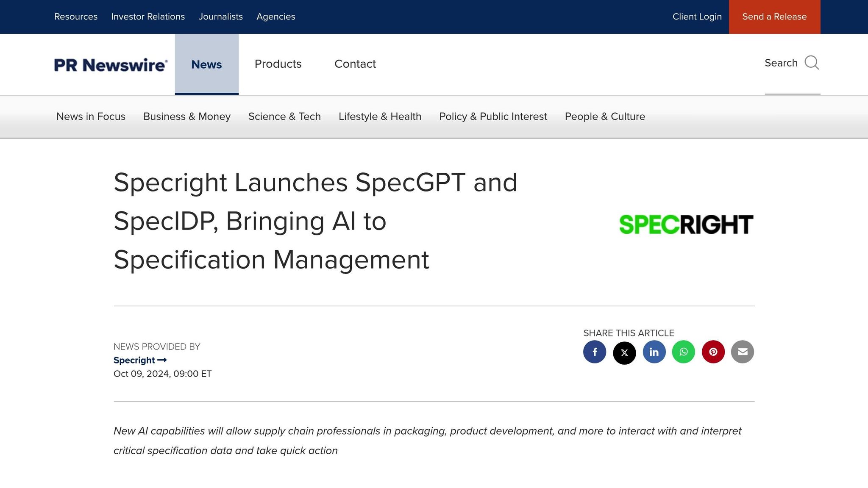Open People & Culture section
Viewport: 868px width, 488px height.
point(605,116)
